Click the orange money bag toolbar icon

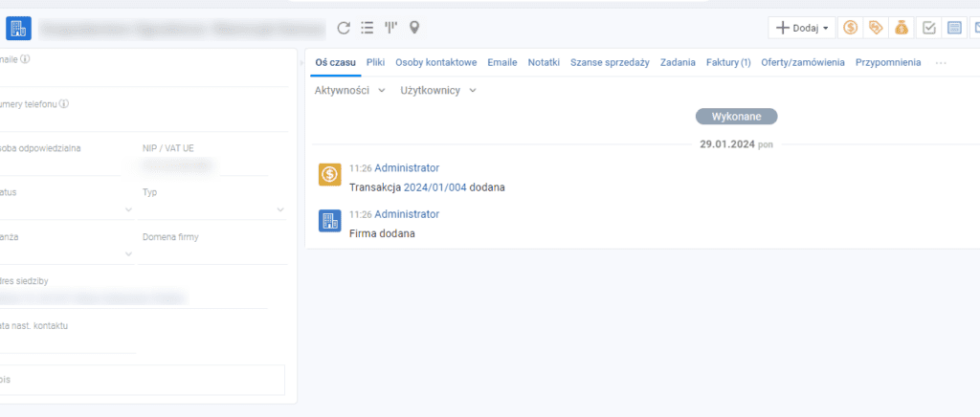(x=902, y=28)
